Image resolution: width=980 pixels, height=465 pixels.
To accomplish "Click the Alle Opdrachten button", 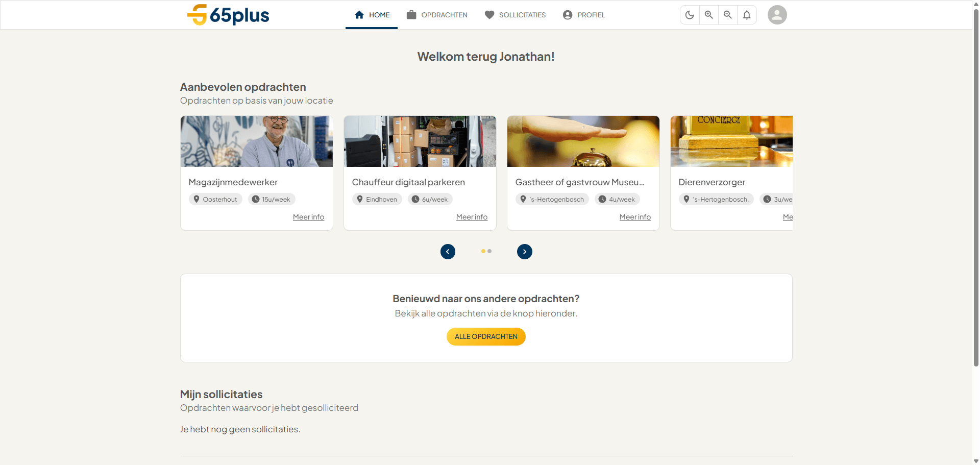I will 486,336.
